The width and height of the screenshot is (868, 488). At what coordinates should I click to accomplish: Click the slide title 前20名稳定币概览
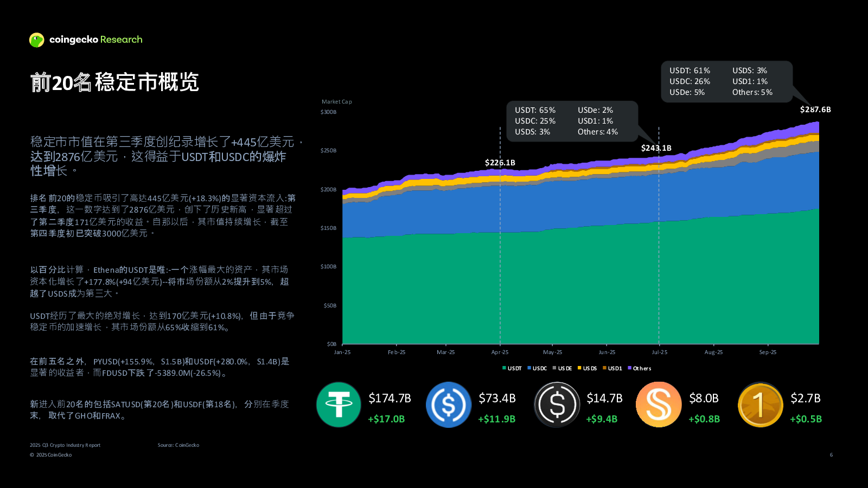click(x=114, y=82)
